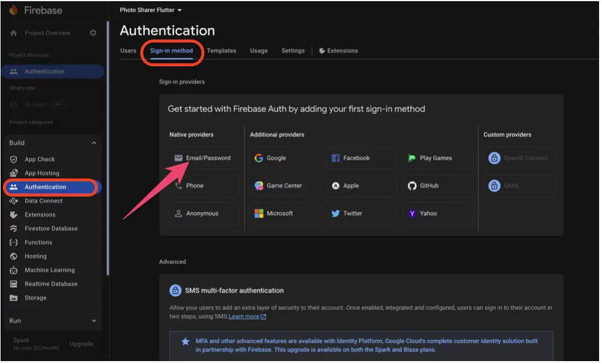Click the Functions brackets icon
Image resolution: width=602 pixels, height=364 pixels.
13,242
